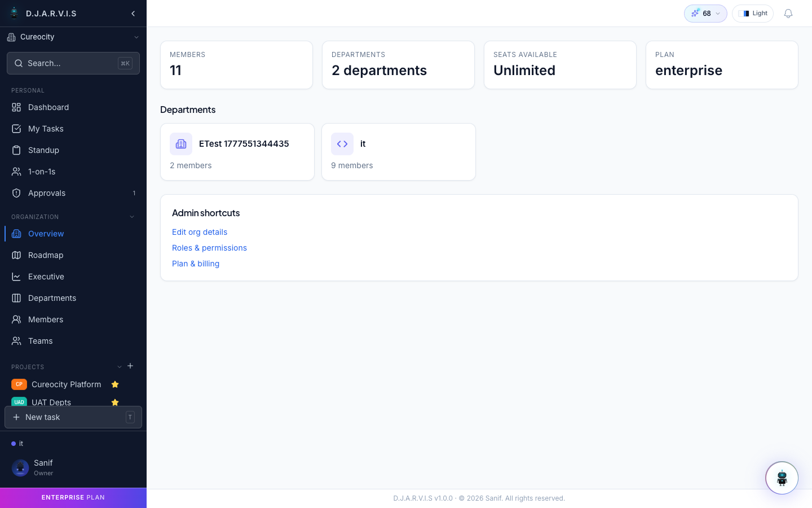The width and height of the screenshot is (812, 508).
Task: Open the ETest 1777551344435 department card
Action: click(237, 152)
